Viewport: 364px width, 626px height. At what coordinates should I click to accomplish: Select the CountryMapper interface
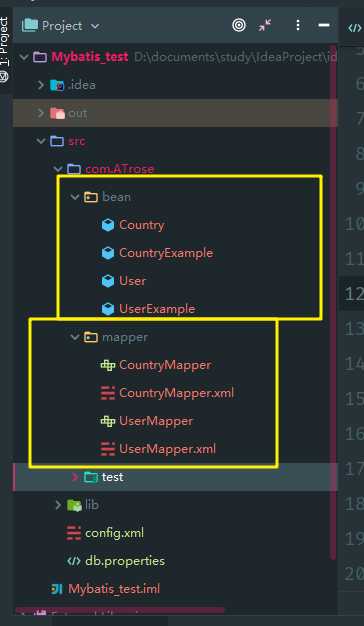[165, 365]
